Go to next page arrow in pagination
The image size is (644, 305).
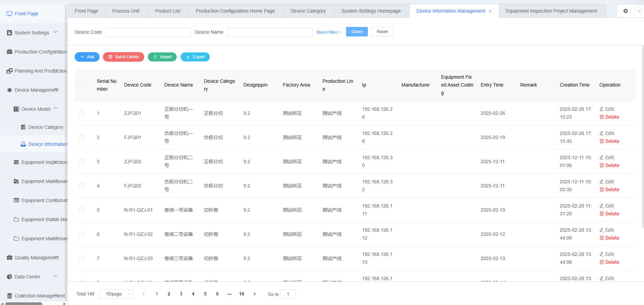tap(255, 294)
